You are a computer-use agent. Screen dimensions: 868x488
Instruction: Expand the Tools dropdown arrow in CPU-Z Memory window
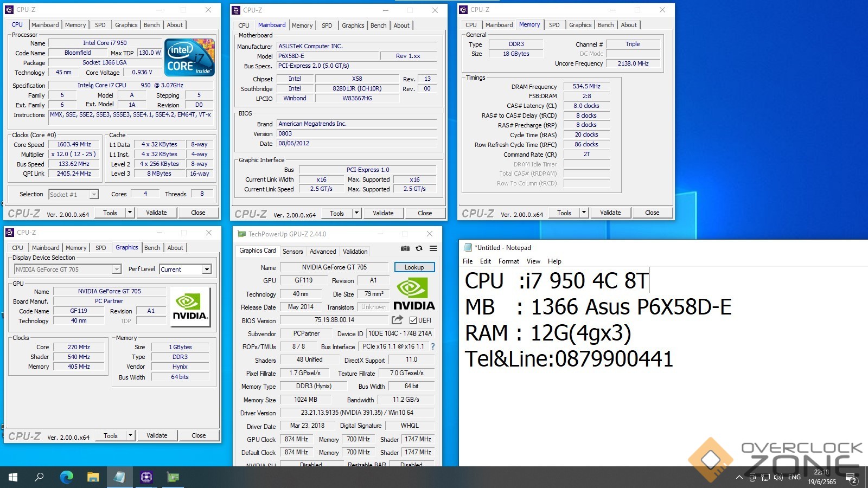coord(584,213)
